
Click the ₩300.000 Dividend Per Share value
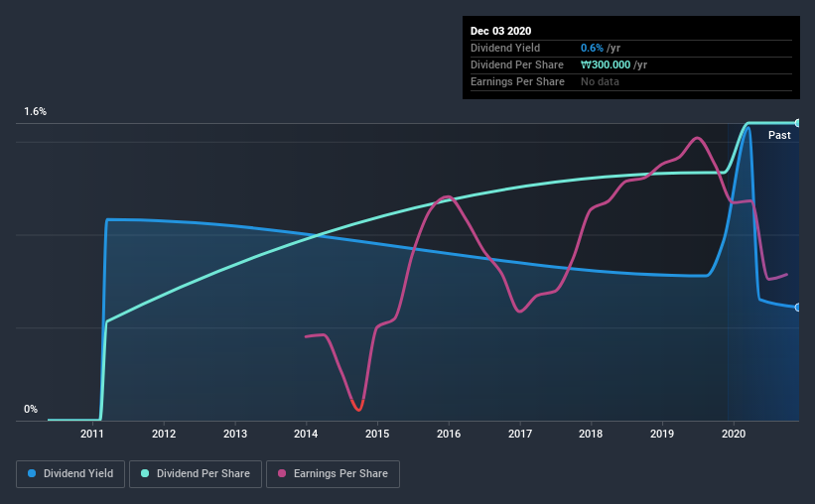coord(606,64)
